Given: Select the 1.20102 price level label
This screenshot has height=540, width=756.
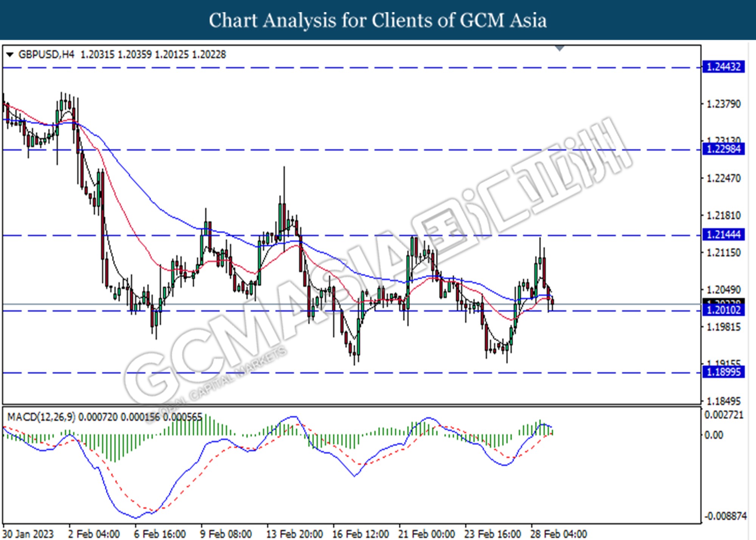Looking at the screenshot, I should (723, 310).
